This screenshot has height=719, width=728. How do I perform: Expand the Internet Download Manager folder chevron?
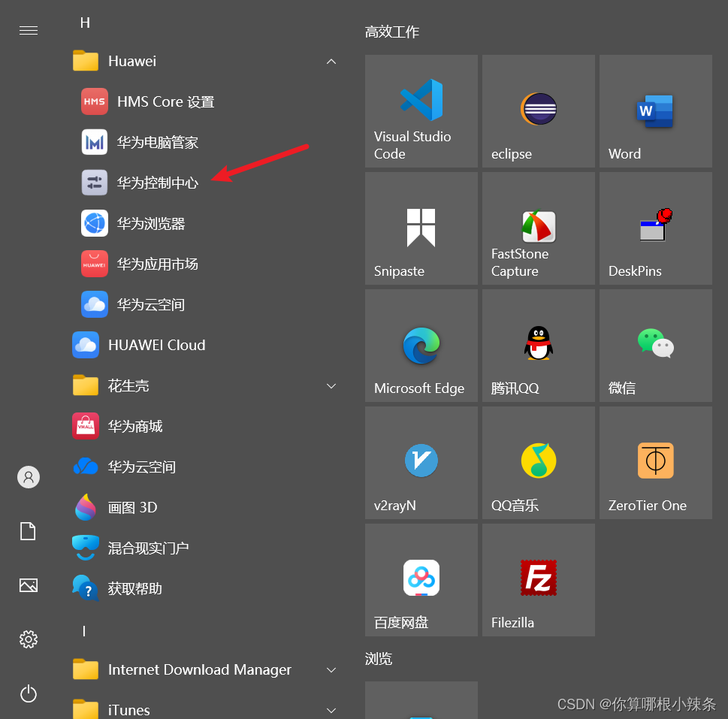pyautogui.click(x=331, y=670)
